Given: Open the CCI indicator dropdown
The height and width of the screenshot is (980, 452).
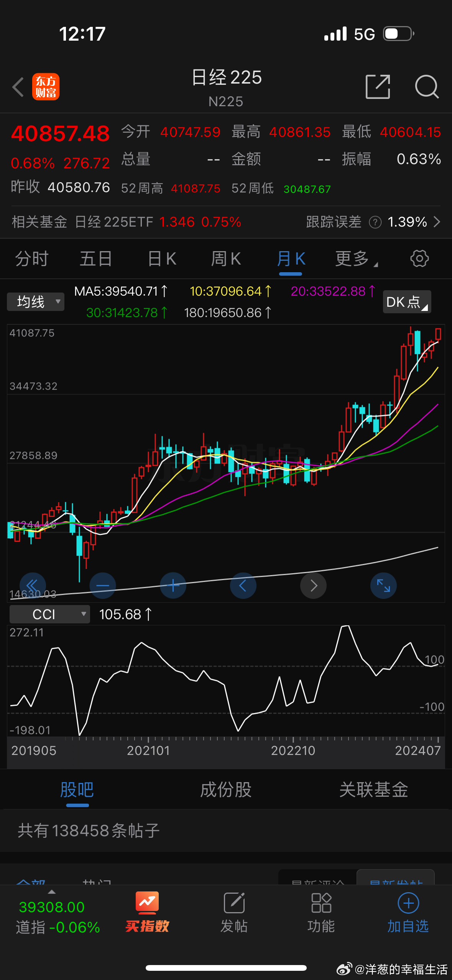Looking at the screenshot, I should tap(49, 614).
